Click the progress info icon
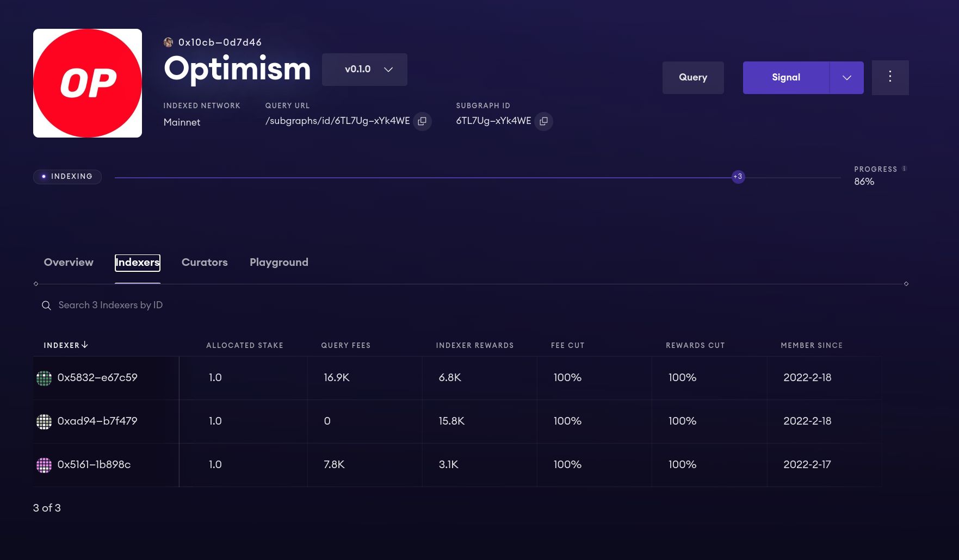The width and height of the screenshot is (959, 560). point(904,169)
